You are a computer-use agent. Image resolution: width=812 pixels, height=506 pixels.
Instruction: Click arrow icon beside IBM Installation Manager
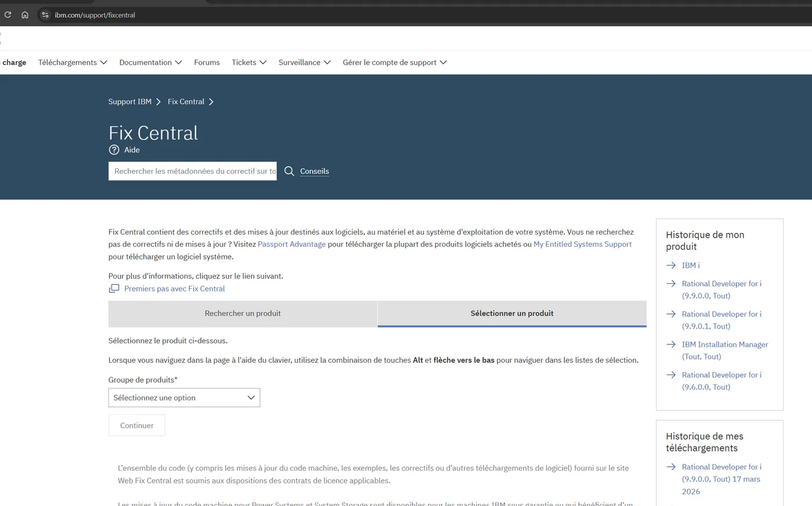(671, 344)
